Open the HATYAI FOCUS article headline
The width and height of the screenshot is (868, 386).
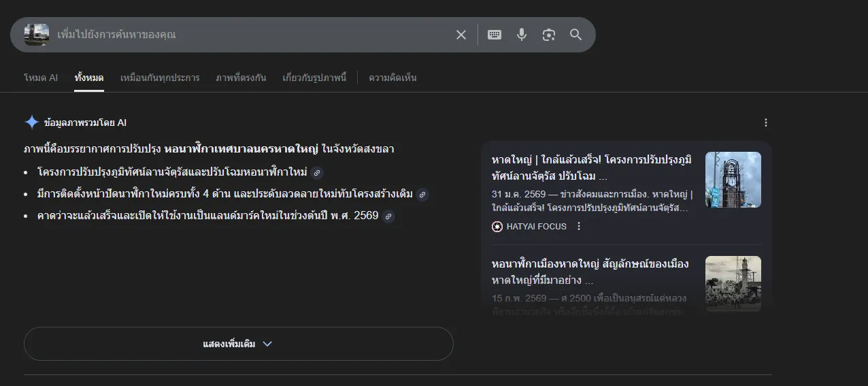[591, 167]
